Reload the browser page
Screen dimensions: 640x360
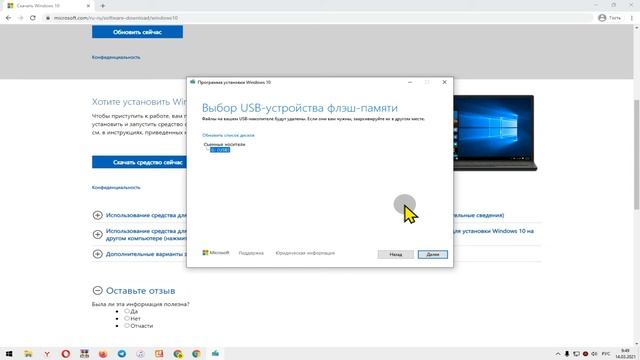click(x=33, y=18)
